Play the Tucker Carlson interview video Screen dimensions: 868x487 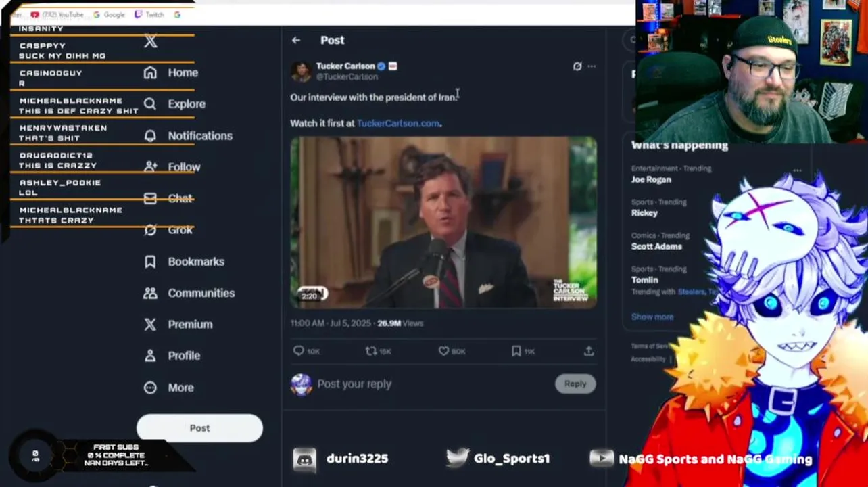[x=443, y=223]
